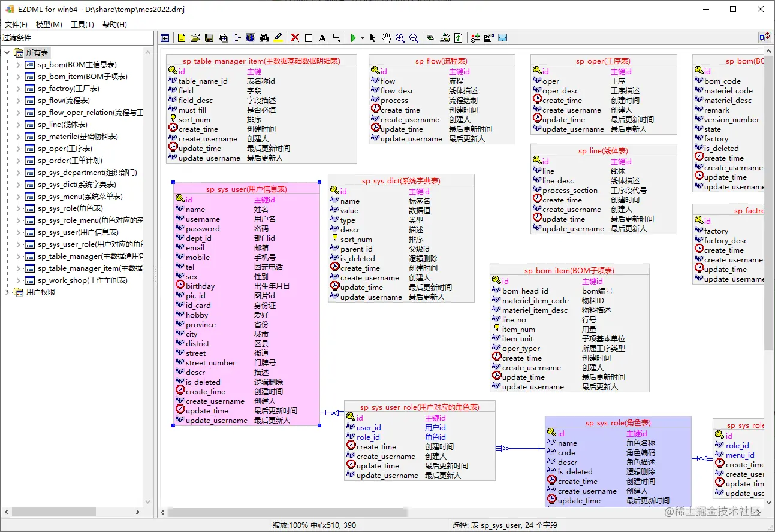Click the red X delete icon

click(x=294, y=38)
